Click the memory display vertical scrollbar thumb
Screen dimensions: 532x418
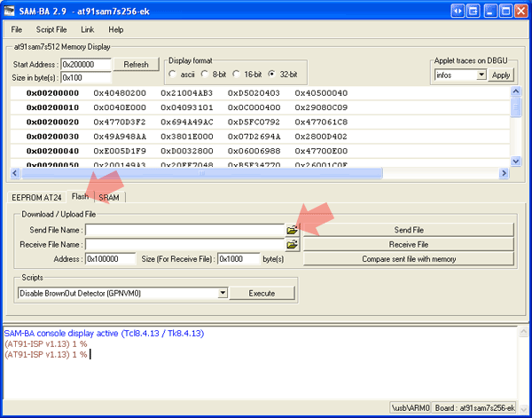click(x=516, y=107)
